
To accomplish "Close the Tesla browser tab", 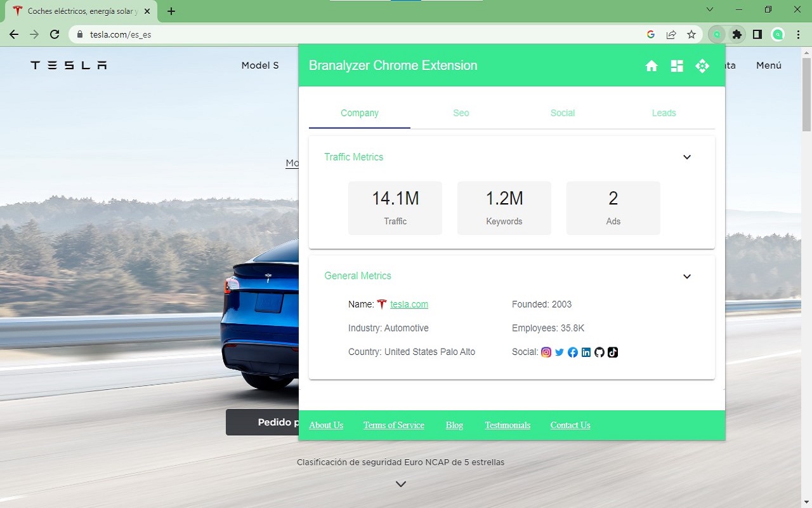I will [x=147, y=11].
